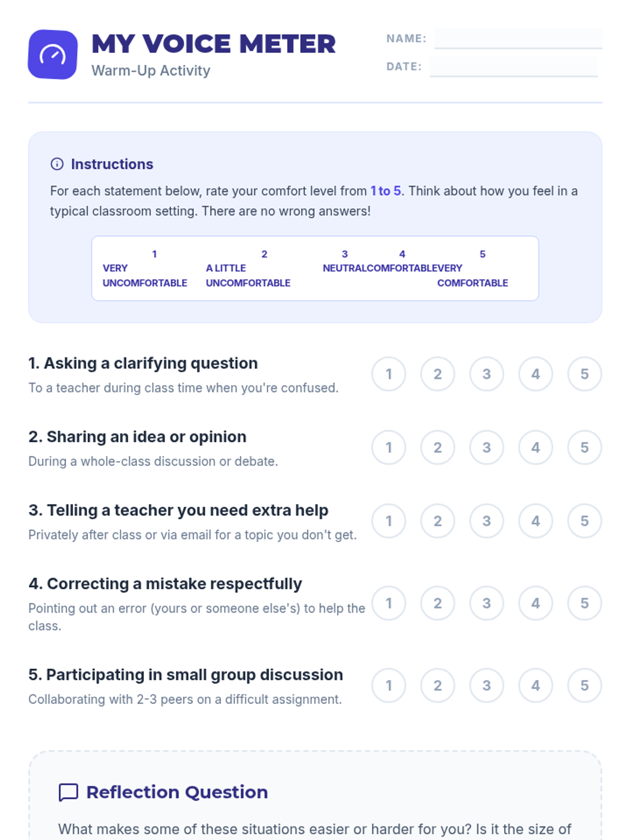Click the Reflection Question speech bubble icon
The width and height of the screenshot is (630, 840).
pos(68,792)
